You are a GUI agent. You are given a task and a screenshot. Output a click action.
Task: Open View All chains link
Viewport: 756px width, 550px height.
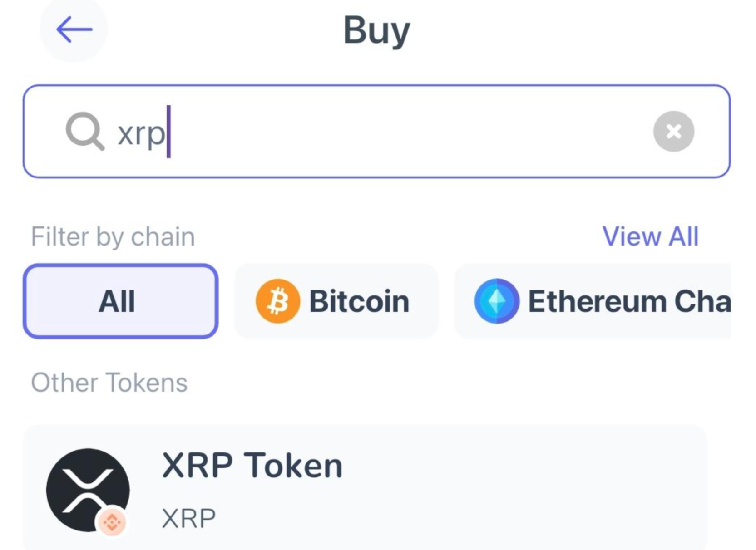[x=650, y=236]
